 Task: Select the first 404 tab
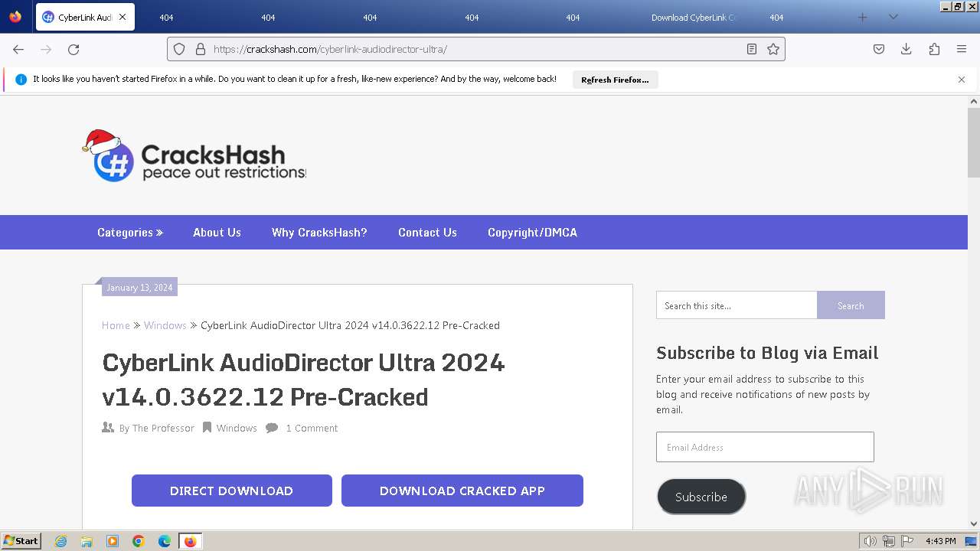(166, 18)
